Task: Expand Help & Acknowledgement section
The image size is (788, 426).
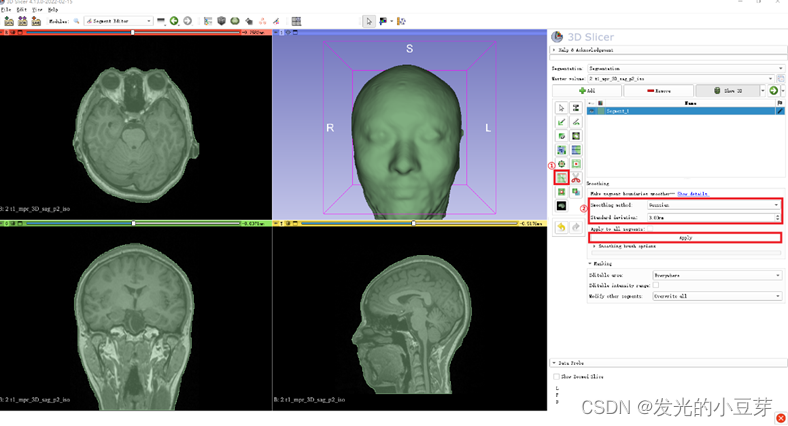Action: 669,50
